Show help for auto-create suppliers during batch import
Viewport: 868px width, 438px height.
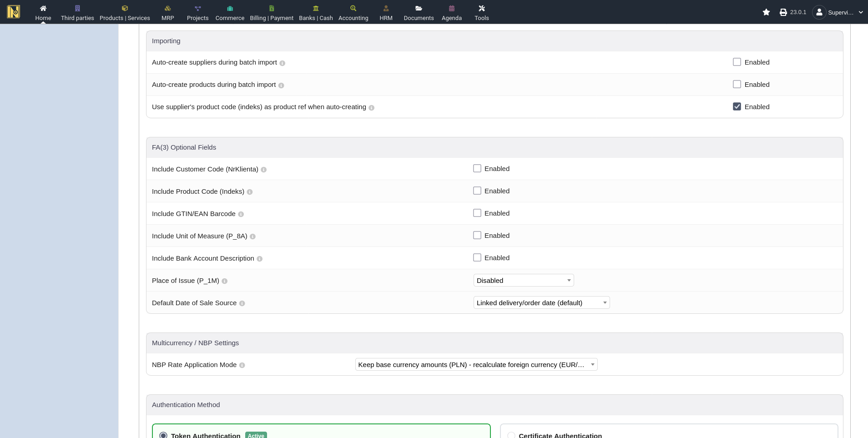282,63
